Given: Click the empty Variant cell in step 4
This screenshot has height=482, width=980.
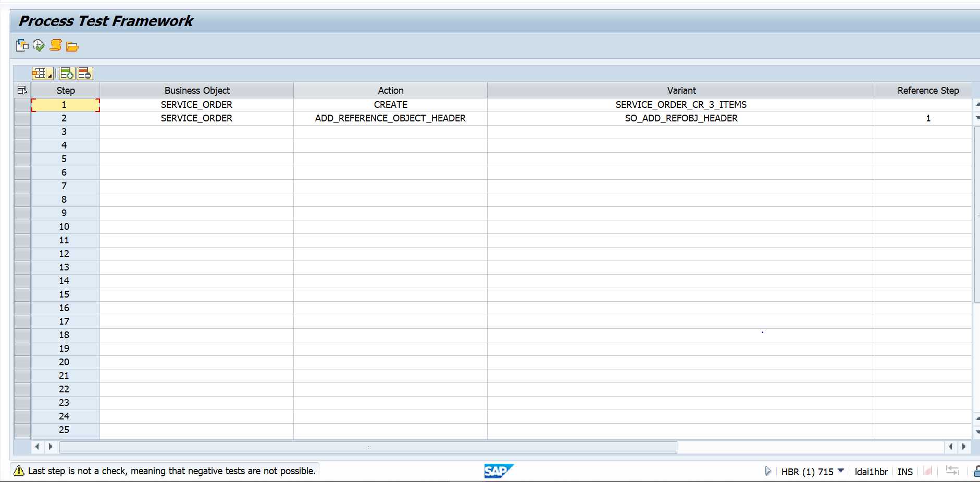Looking at the screenshot, I should coord(681,145).
